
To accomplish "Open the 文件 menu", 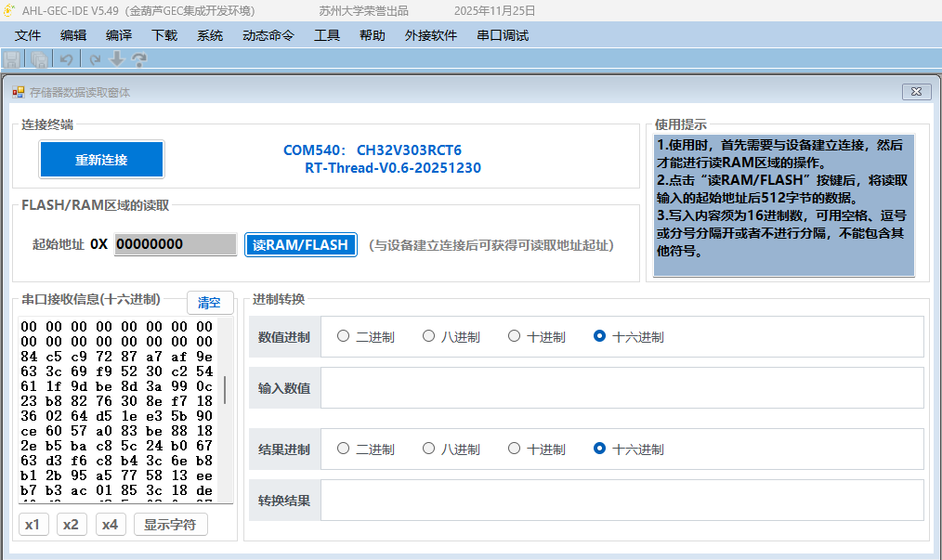I will [x=28, y=35].
